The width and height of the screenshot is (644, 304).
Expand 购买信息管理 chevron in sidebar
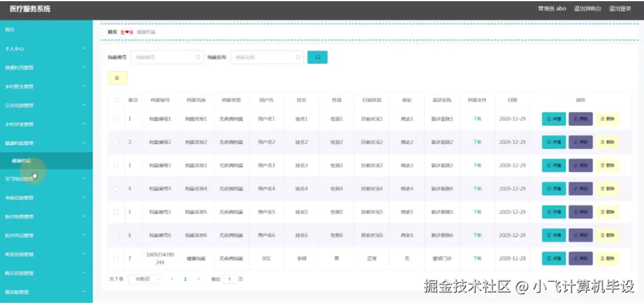pos(84,273)
